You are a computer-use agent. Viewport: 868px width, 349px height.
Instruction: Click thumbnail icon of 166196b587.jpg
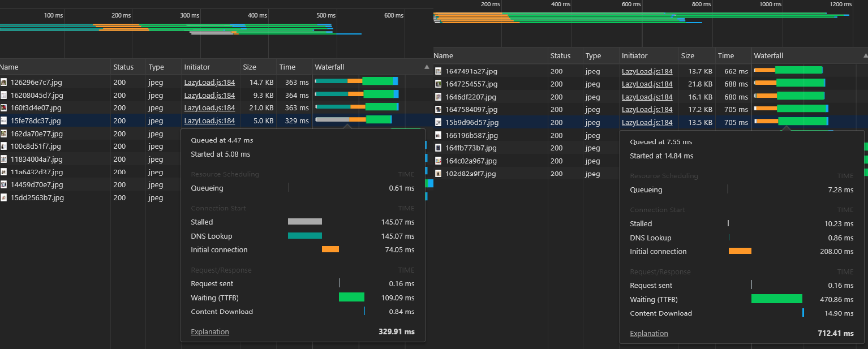coord(438,135)
